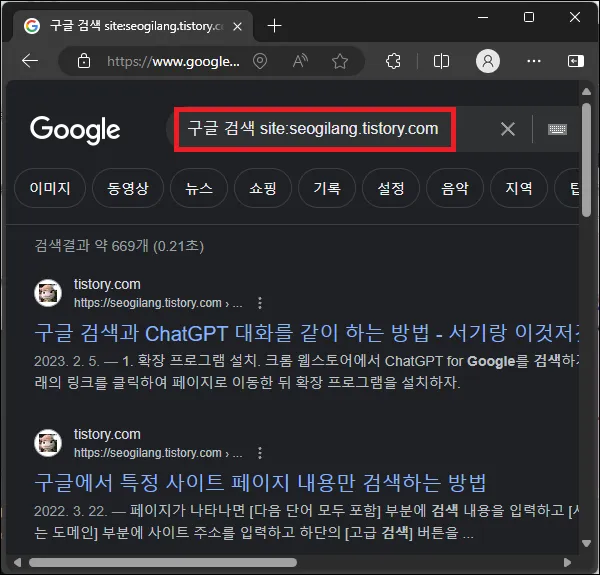Viewport: 600px width, 575px height.
Task: Open the on-screen keyboard input tool
Action: tap(557, 129)
